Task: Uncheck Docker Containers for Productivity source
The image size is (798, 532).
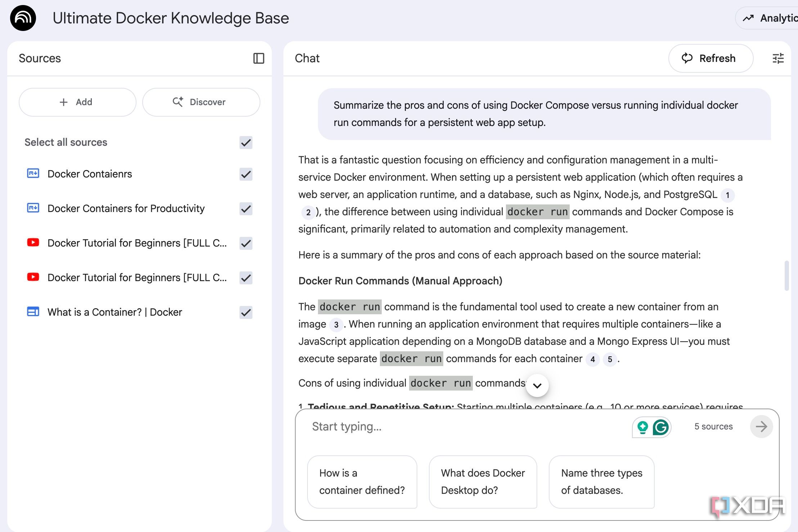Action: pos(246,209)
